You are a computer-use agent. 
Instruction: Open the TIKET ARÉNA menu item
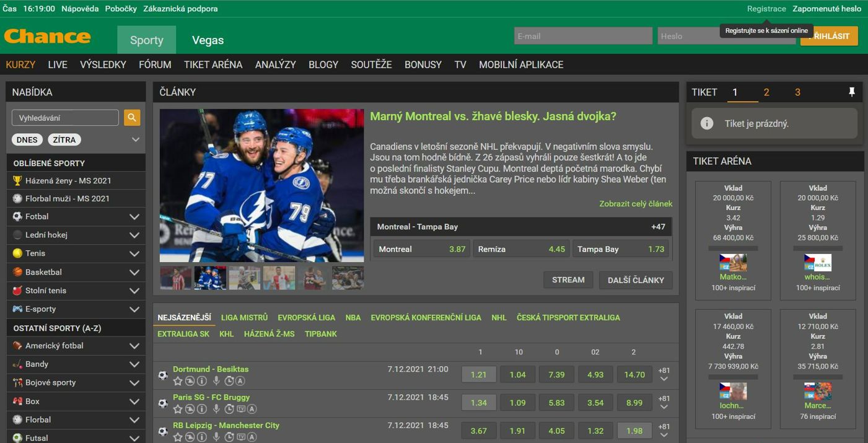[x=213, y=64]
